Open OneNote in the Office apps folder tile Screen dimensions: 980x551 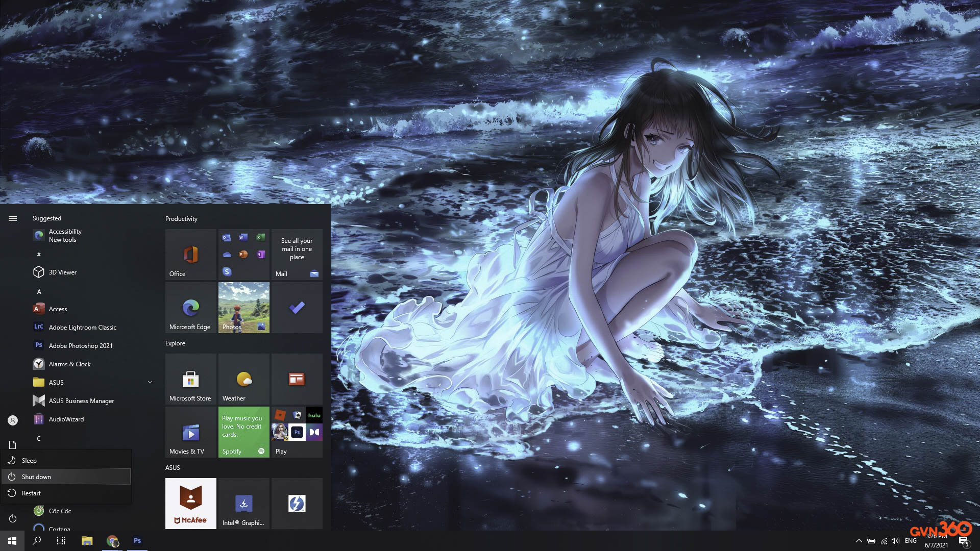click(x=261, y=255)
